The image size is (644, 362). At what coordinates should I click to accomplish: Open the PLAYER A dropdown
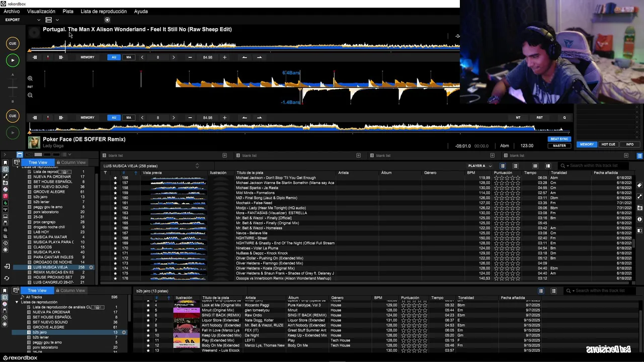pos(480,166)
